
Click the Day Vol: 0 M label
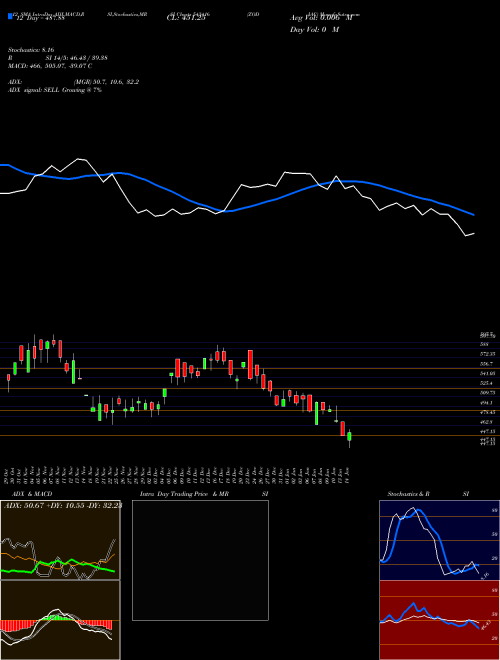314,30
